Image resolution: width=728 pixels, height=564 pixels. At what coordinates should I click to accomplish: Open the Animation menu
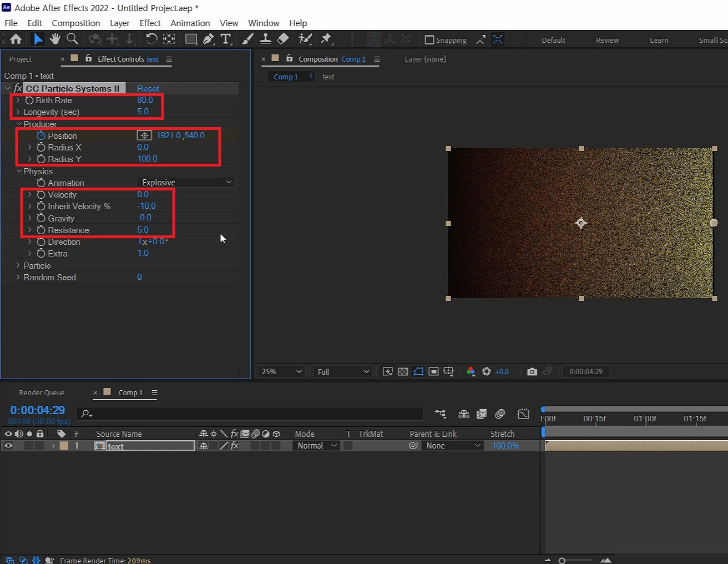[x=190, y=23]
